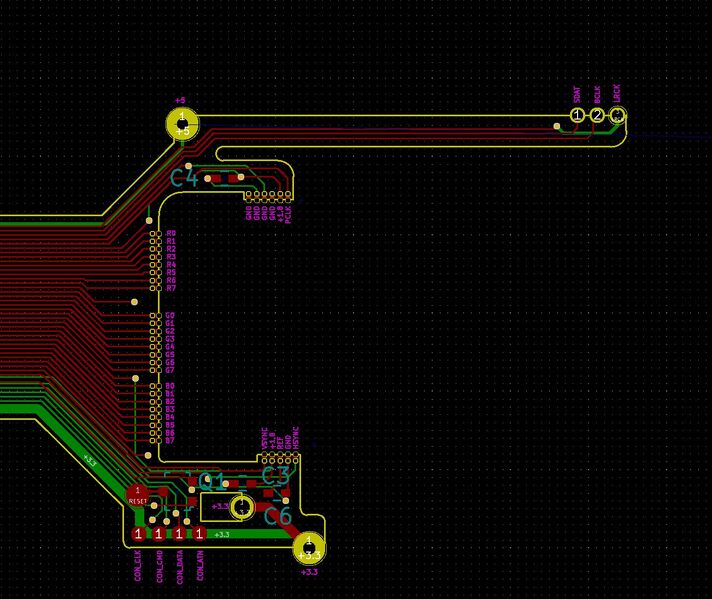Click the G0 pin label
Viewport: 712px width, 599px height.
pyautogui.click(x=171, y=316)
